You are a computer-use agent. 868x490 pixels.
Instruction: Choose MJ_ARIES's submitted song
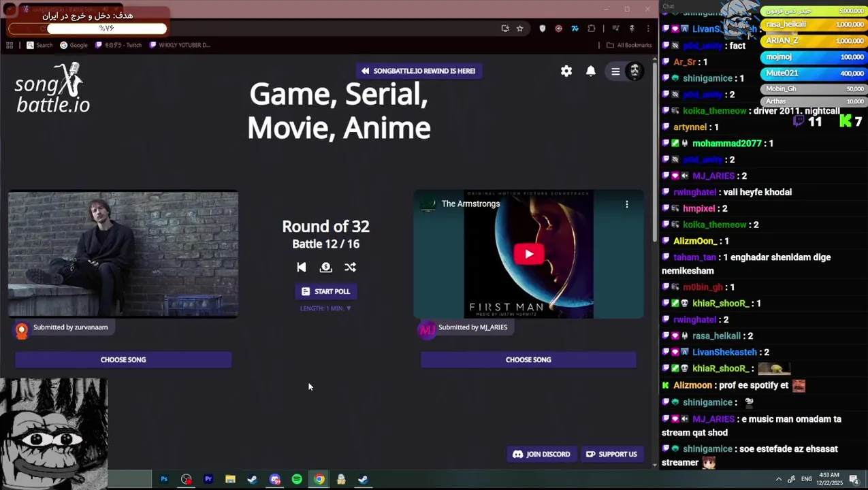(528, 359)
